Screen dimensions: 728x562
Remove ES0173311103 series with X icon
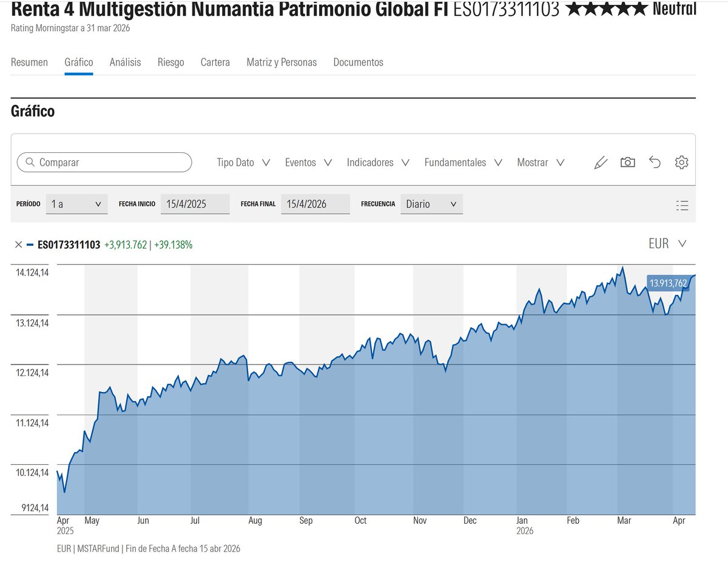pos(19,245)
